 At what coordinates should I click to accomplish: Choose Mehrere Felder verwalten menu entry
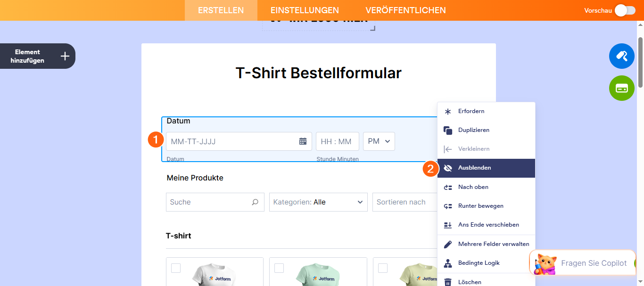486,244
